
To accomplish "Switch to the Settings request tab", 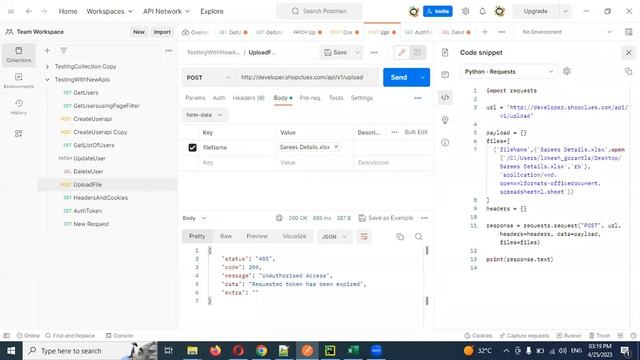I will 362,98.
